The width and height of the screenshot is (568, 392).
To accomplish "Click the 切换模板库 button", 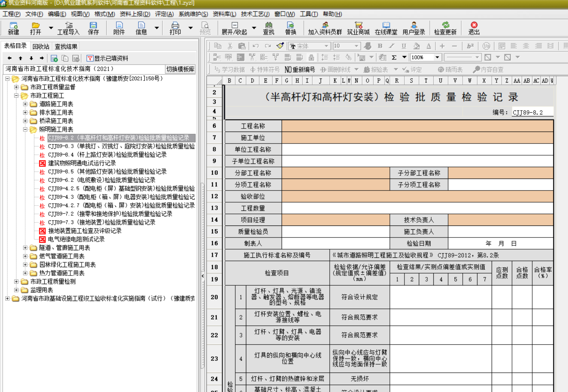I will click(180, 69).
